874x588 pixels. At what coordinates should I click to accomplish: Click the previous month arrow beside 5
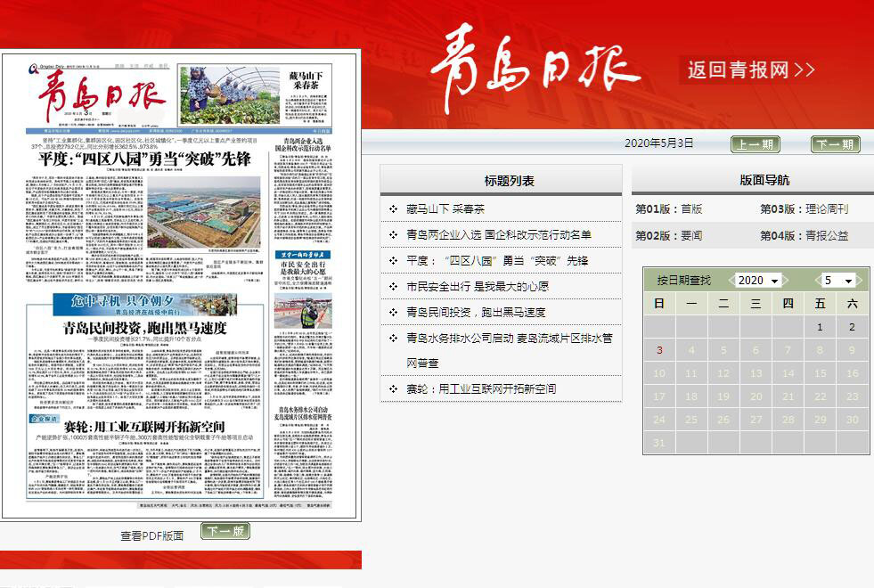[818, 281]
